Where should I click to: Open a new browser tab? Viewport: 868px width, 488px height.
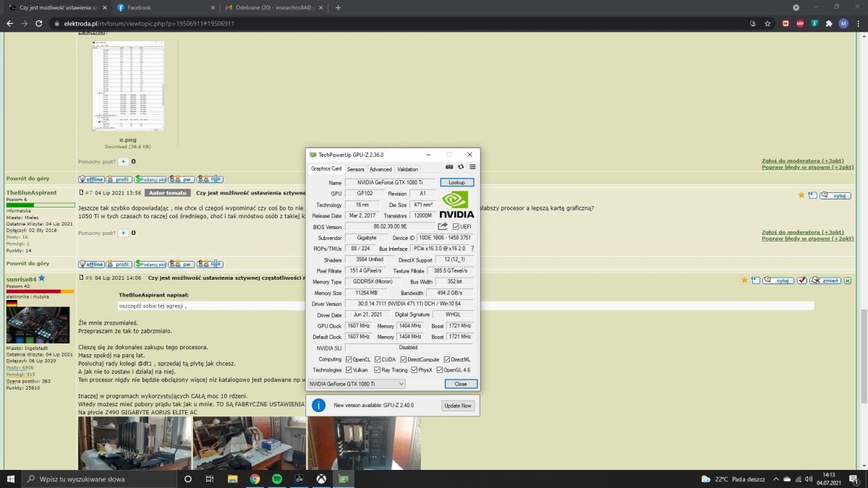338,7
